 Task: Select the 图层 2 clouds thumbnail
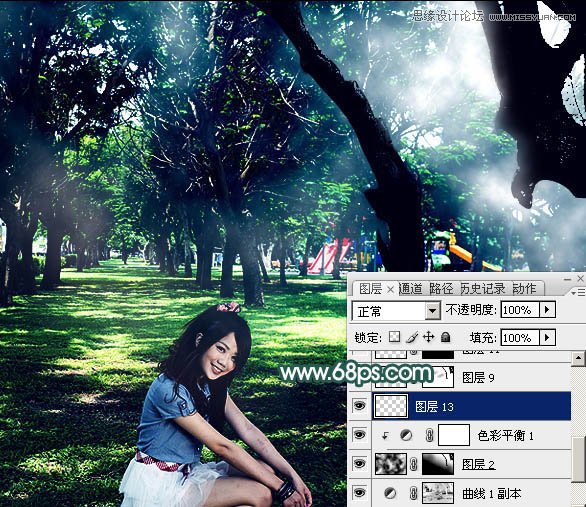(x=391, y=464)
